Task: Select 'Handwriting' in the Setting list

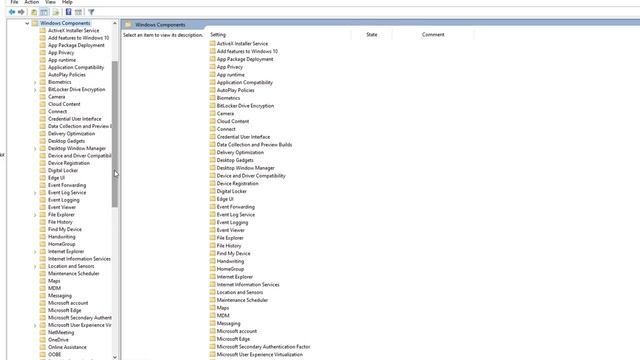Action: point(230,261)
